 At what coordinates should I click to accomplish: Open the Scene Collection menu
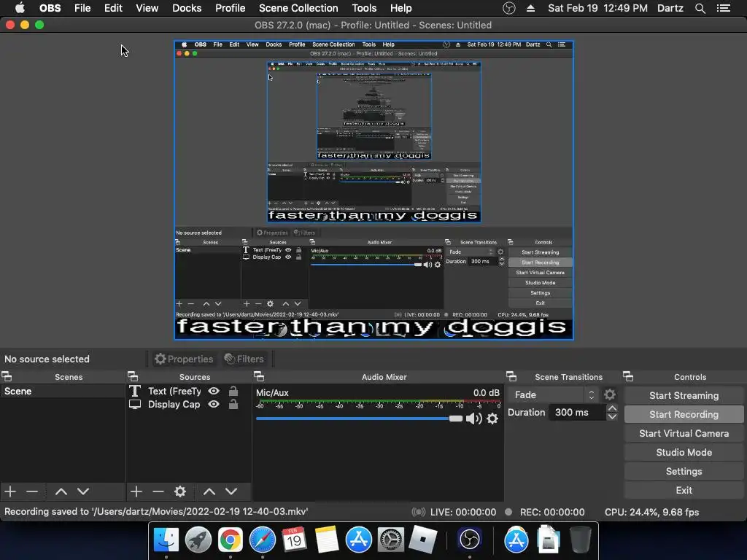(298, 8)
